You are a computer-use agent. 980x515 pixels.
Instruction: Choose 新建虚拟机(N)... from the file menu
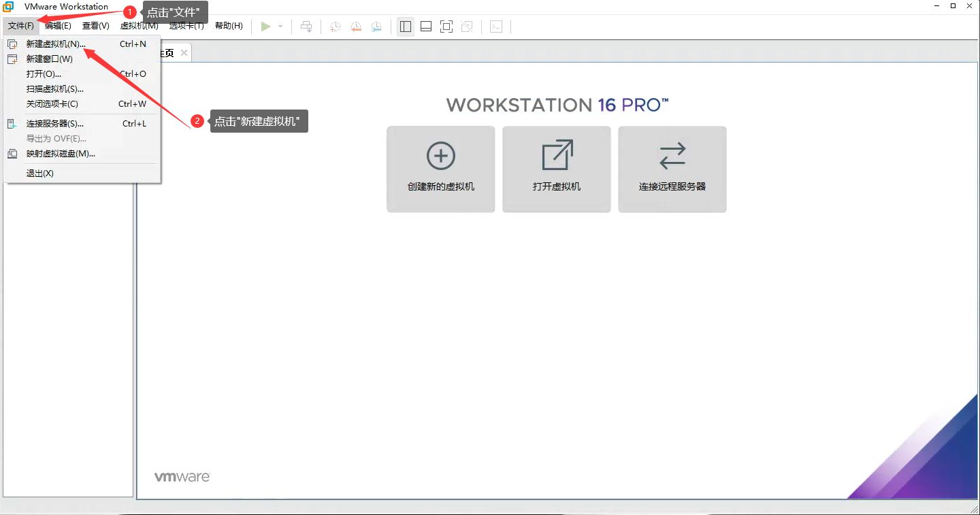[82, 44]
